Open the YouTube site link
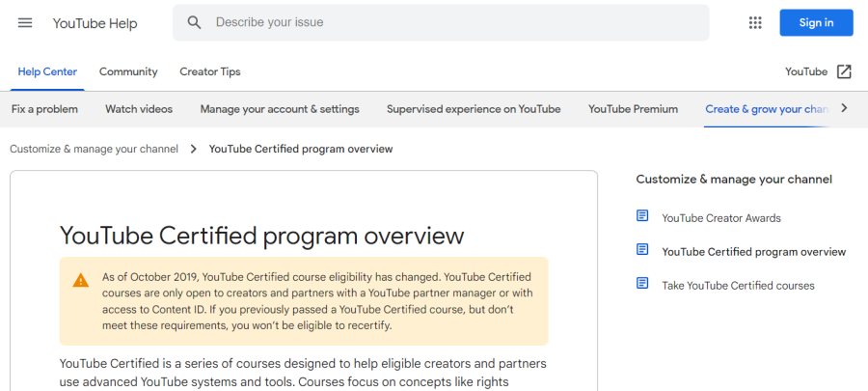Viewport: 868px width, 391px height. pyautogui.click(x=806, y=72)
